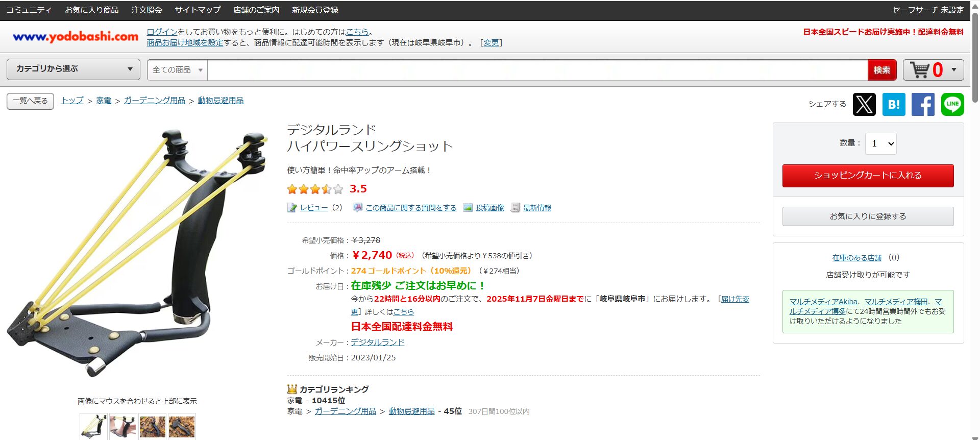The height and width of the screenshot is (440, 980).
Task: Open the 数量 quantity selector
Action: click(880, 144)
